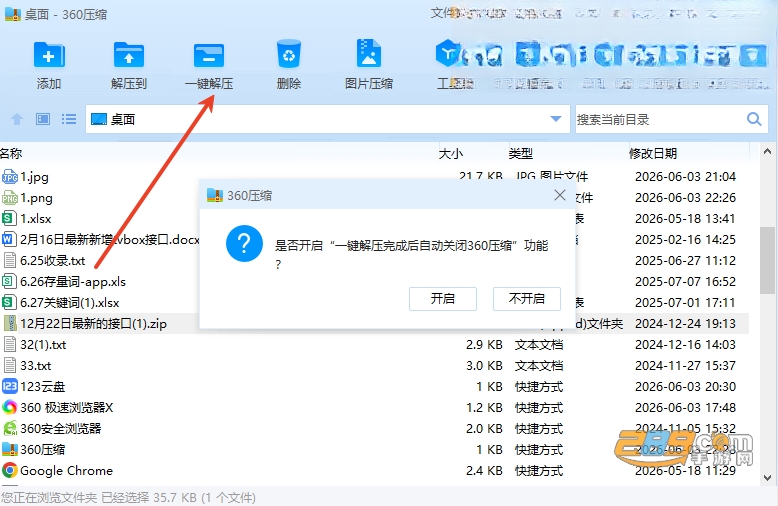The image size is (778, 506).
Task: Sort by 大小 column header
Action: 451,154
